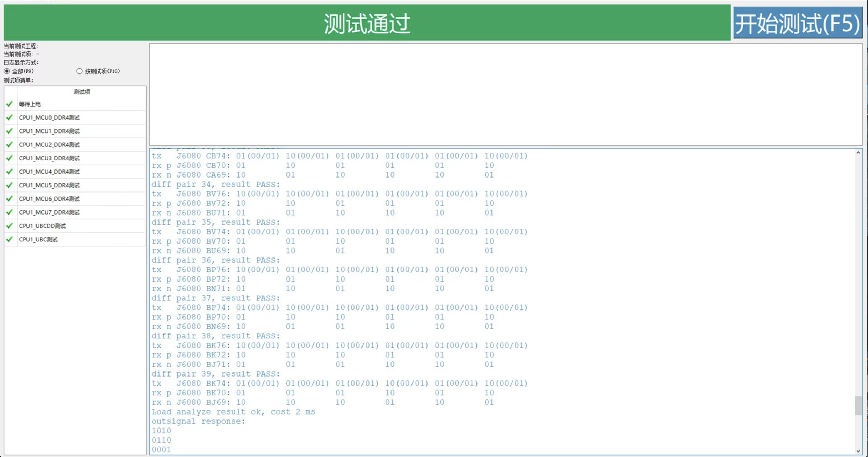The image size is (868, 457).
Task: Click checkmark icon next to CPU1_MCU0_DDR4测试
Action: tap(10, 117)
